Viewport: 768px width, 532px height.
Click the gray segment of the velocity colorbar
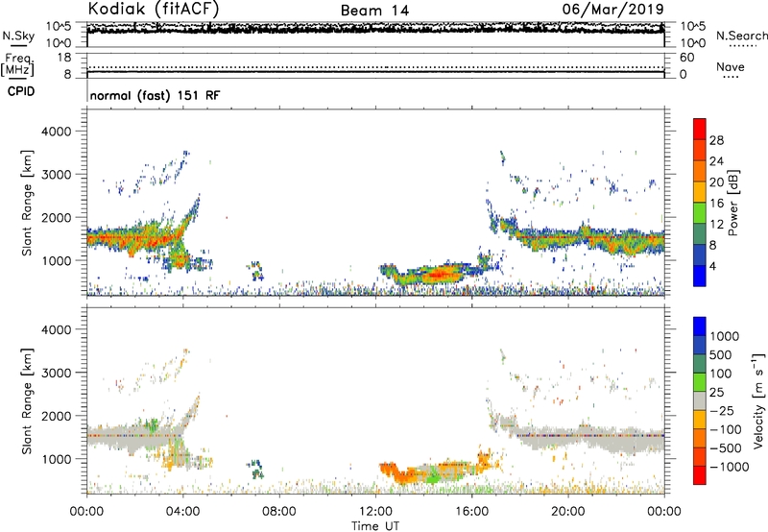pos(700,400)
